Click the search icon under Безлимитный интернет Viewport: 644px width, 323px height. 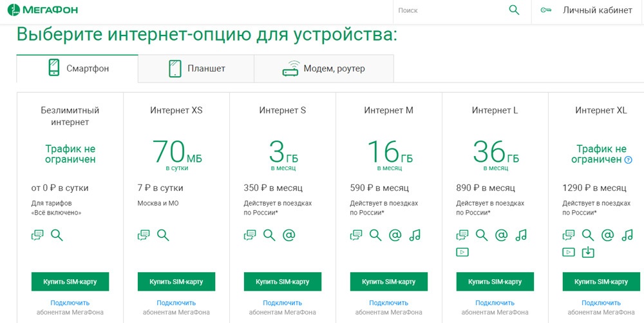coord(57,235)
